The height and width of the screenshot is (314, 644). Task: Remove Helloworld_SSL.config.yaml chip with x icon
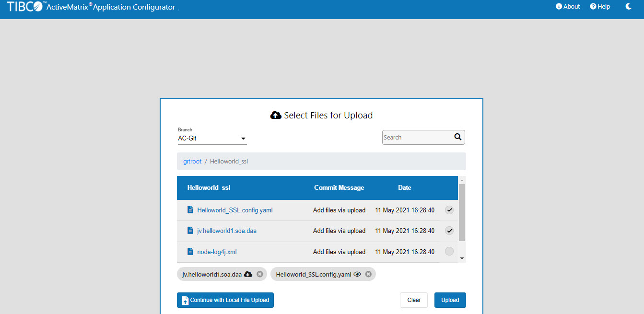pyautogui.click(x=368, y=274)
